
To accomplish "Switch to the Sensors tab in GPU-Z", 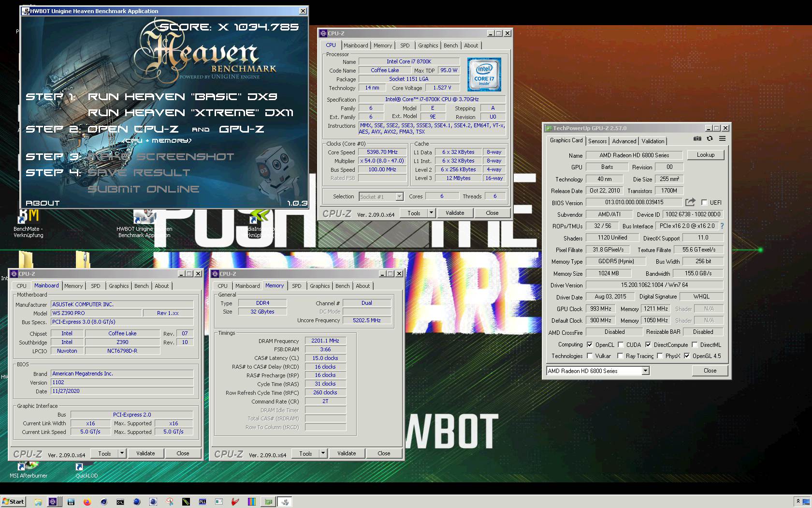I will 597,141.
